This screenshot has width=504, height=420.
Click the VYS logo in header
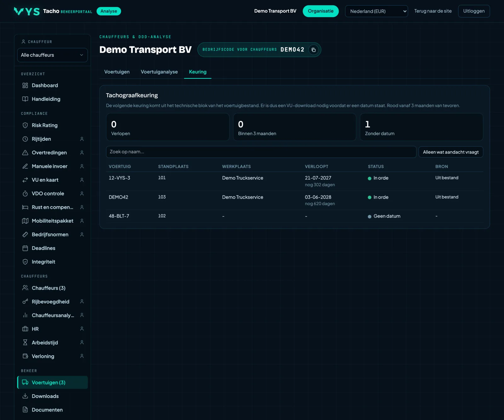[27, 11]
